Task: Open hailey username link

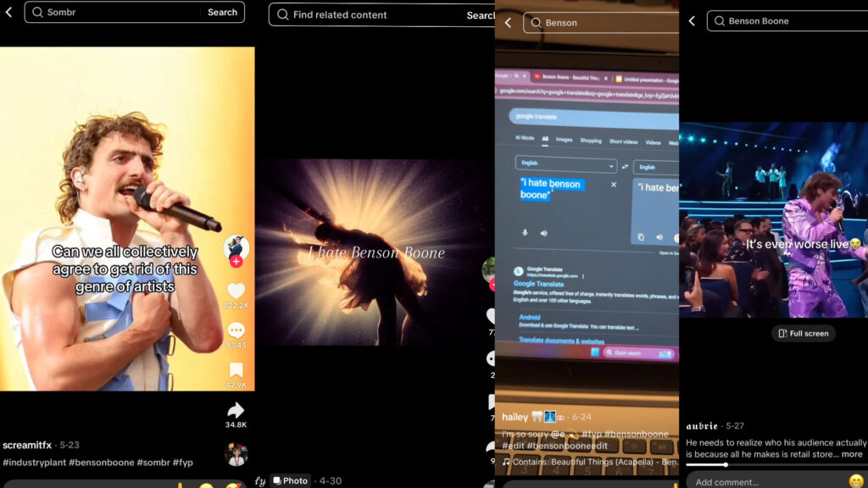Action: [x=515, y=417]
